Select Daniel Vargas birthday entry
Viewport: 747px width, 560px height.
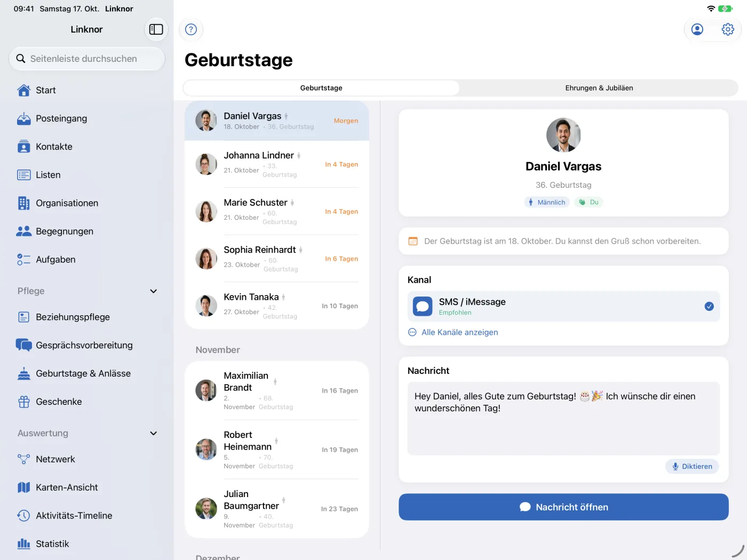click(277, 121)
